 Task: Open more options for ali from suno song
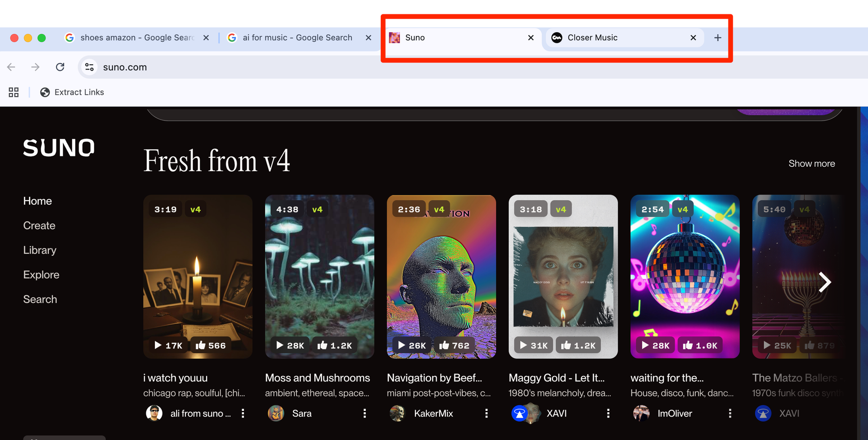pyautogui.click(x=243, y=414)
